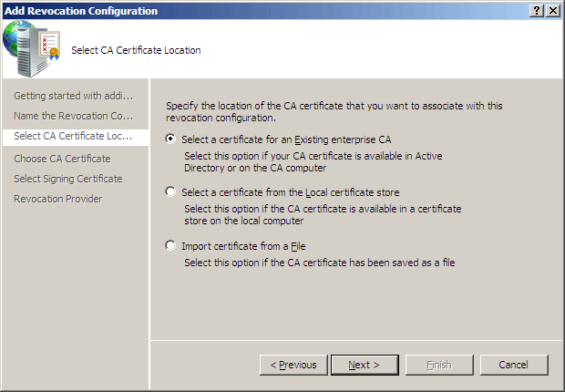Close the Add Revocation Configuration dialog
The image size is (565, 392).
(553, 11)
